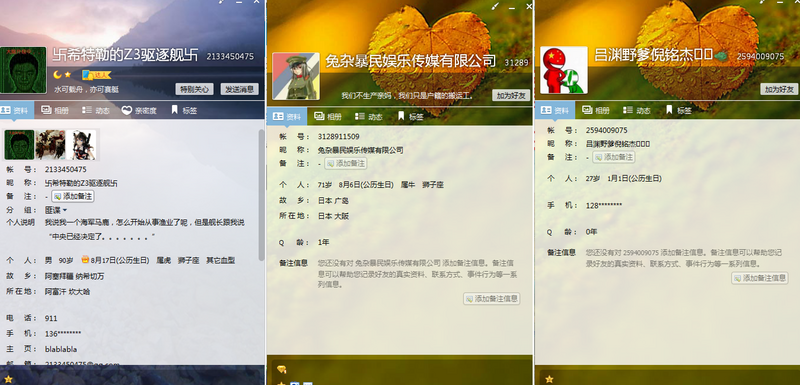This screenshot has width=800, height=385.
Task: Select 资料 tab in middle profile window
Action: coord(287,116)
